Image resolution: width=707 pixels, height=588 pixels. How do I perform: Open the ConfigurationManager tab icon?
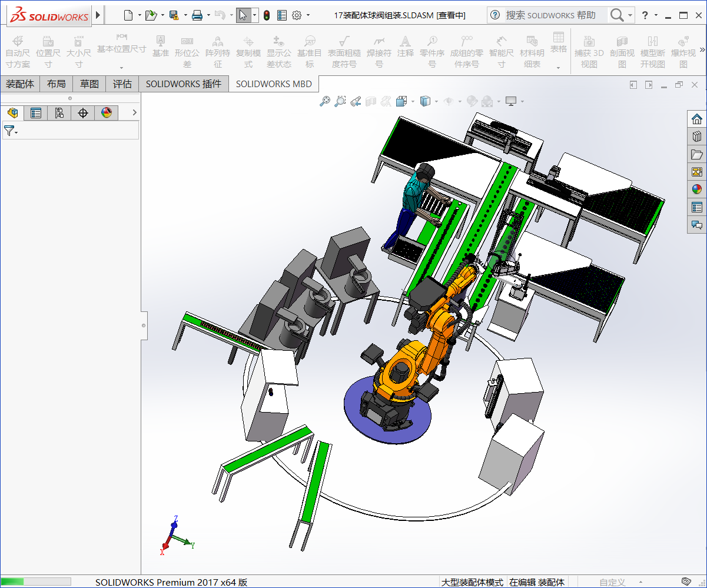tap(59, 113)
